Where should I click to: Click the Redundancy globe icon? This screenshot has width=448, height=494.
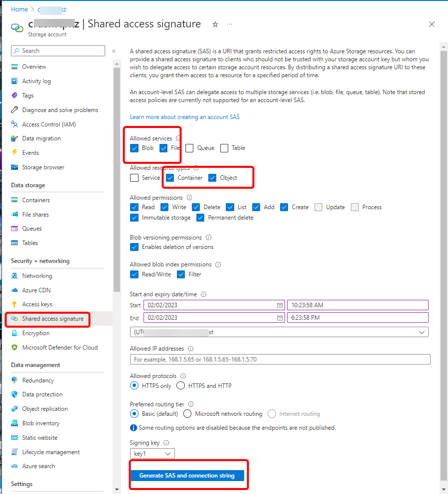point(14,380)
